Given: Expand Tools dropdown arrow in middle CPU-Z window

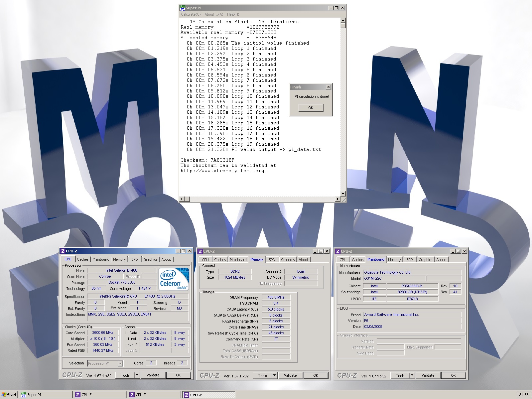Looking at the screenshot, I should tap(274, 375).
